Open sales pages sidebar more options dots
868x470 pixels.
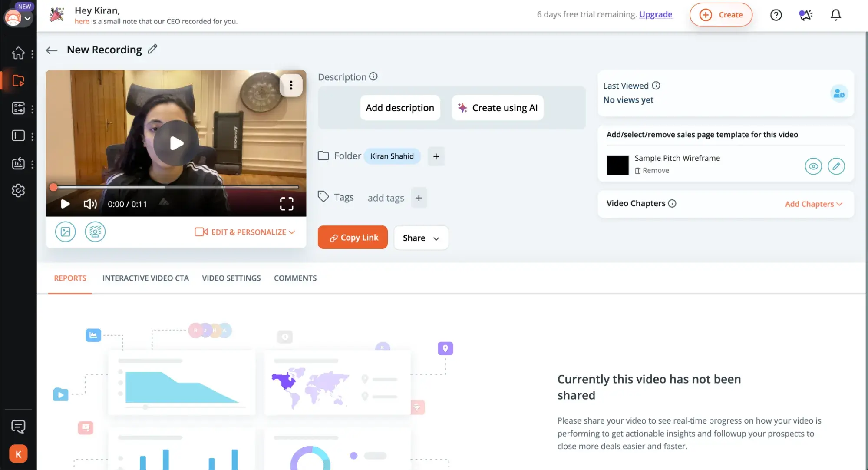[x=32, y=137]
